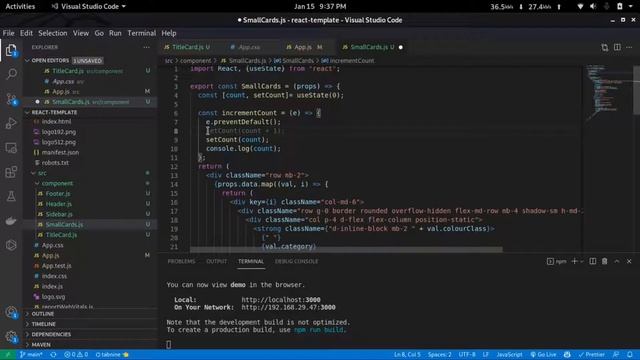Switch to the Output panel tab
640x360 pixels.
216,261
